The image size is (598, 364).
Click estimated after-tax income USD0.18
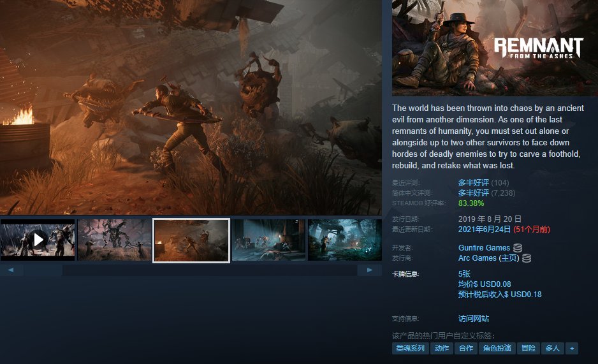point(500,295)
